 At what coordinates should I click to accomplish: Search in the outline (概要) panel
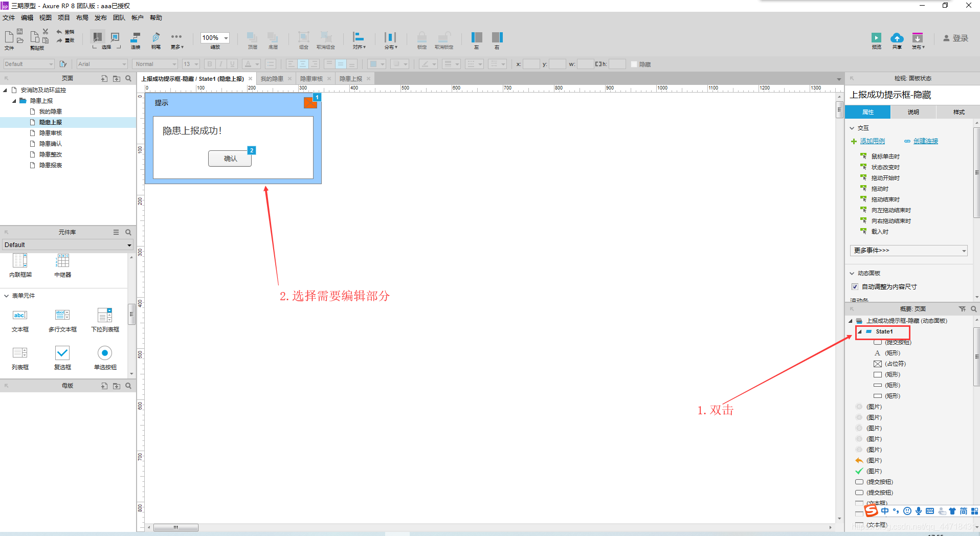pos(973,309)
